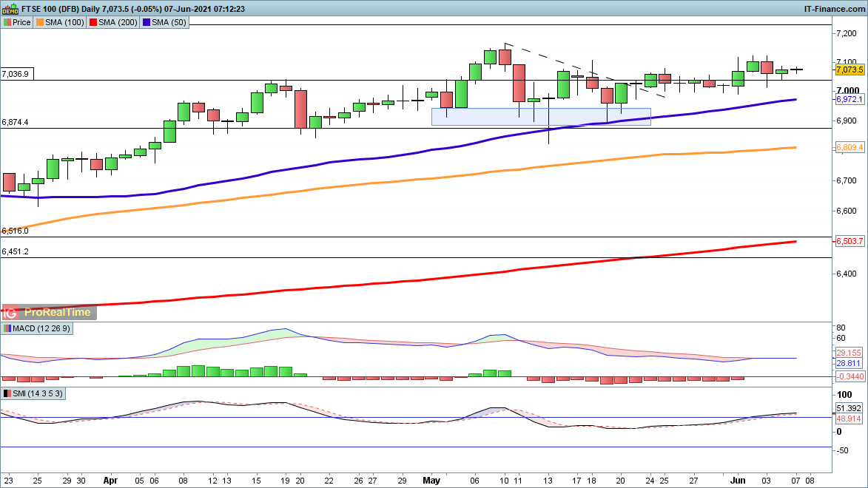Open the SMI (14 3 5 3) indicator settings
Image resolution: width=868 pixels, height=488 pixels.
point(33,393)
